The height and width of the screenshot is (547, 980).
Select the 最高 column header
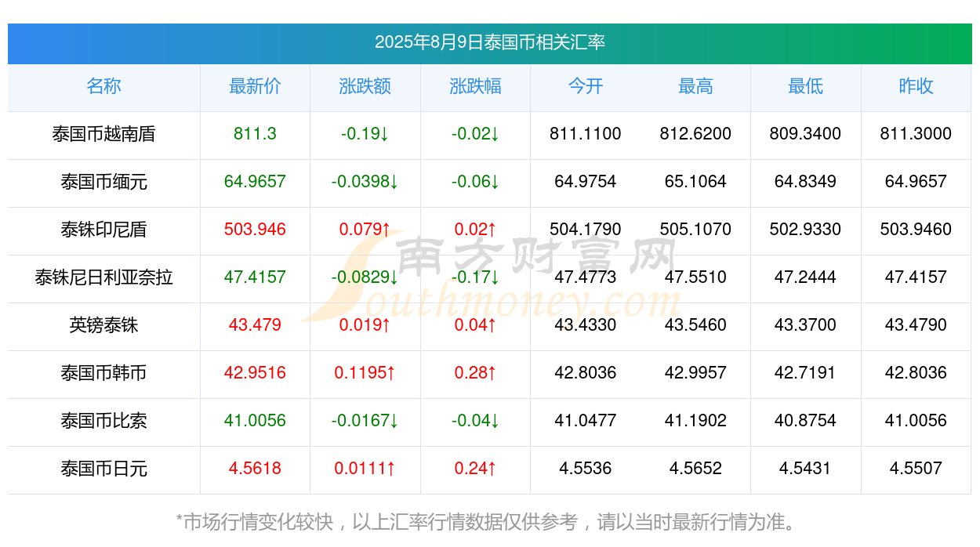point(695,86)
